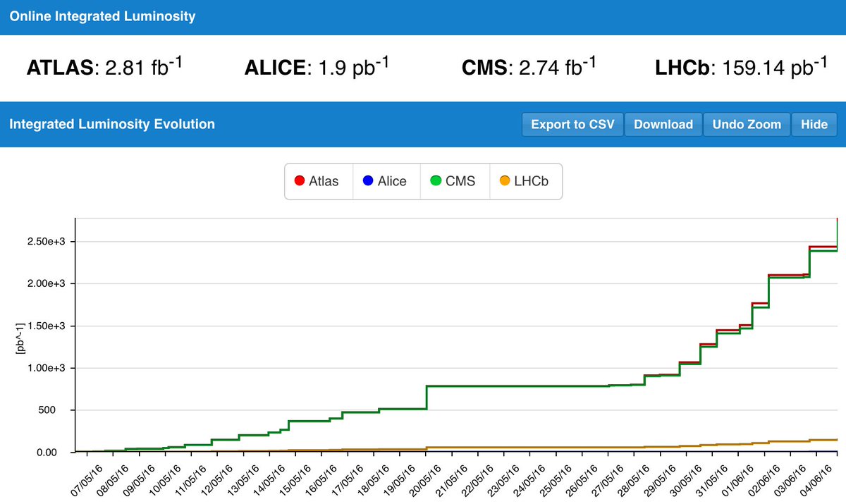The image size is (846, 504).
Task: Click the Integrated Luminosity Evolution title
Action: 112,124
